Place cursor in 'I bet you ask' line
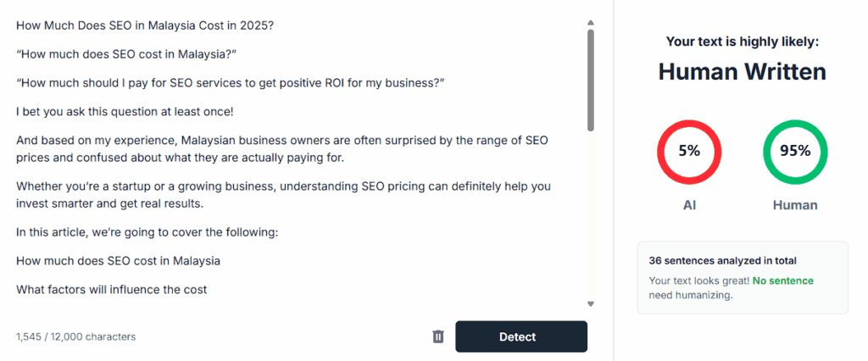Image resolution: width=868 pixels, height=361 pixels. [x=117, y=111]
